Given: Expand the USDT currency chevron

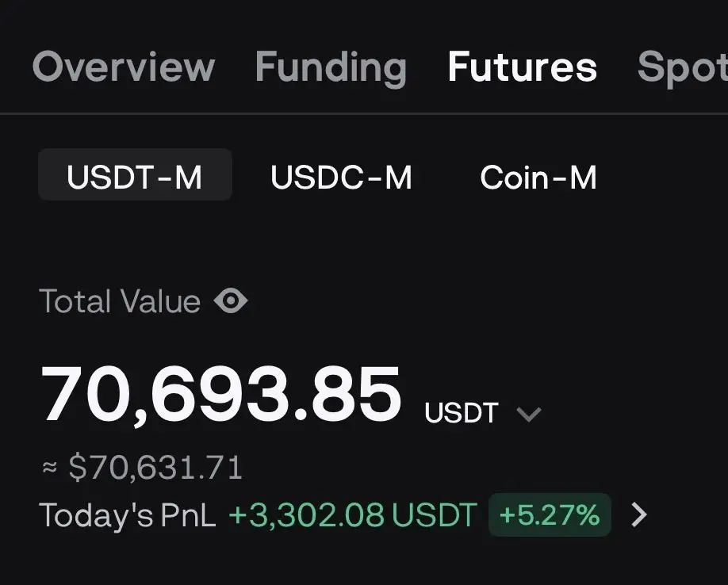Looking at the screenshot, I should 529,414.
